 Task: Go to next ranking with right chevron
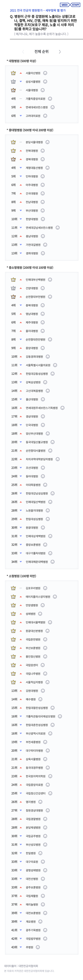pyautogui.click(x=59, y=52)
